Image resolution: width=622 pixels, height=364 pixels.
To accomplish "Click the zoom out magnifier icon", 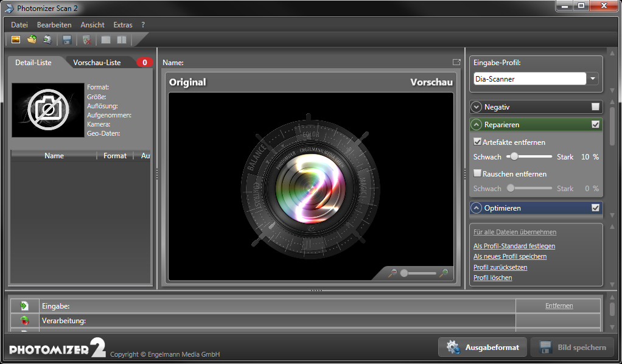I will (394, 273).
